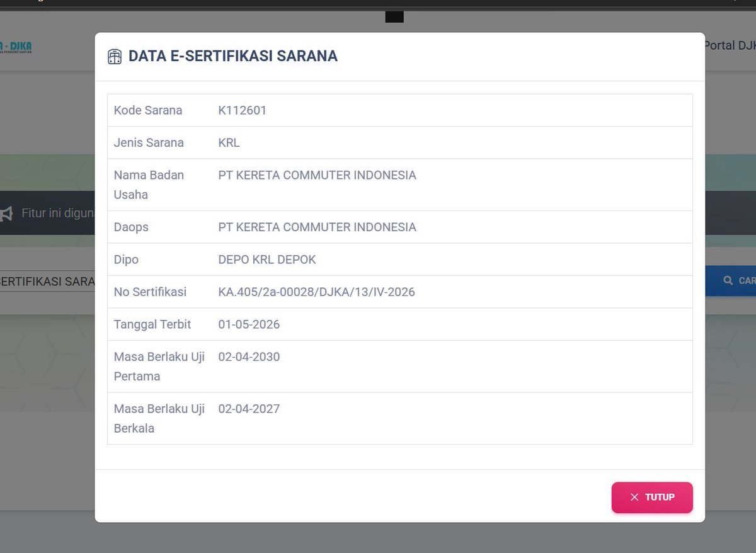Click the Nama Badan Usaha label
Screen dimensions: 756x553
click(149, 185)
